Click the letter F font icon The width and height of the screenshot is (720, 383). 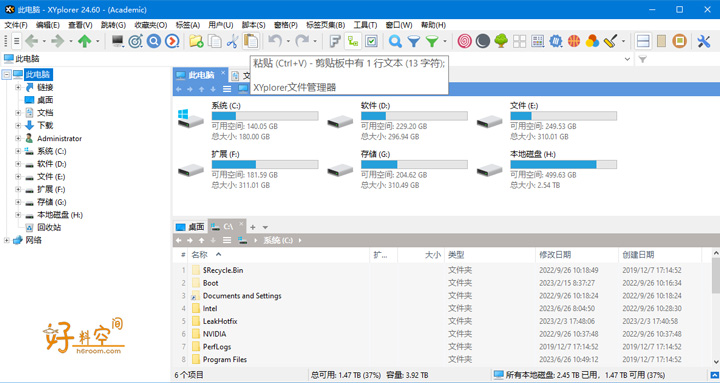pyautogui.click(x=335, y=41)
